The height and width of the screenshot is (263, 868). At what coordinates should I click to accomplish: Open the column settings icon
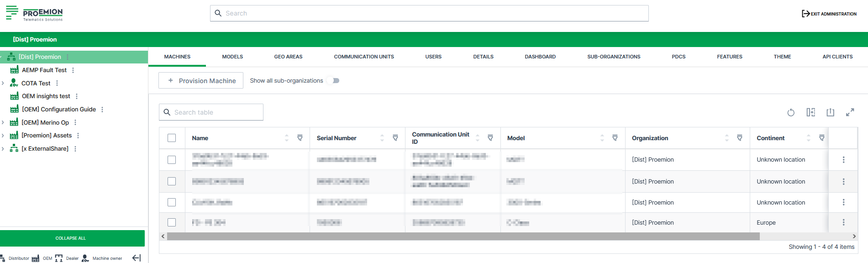click(810, 112)
